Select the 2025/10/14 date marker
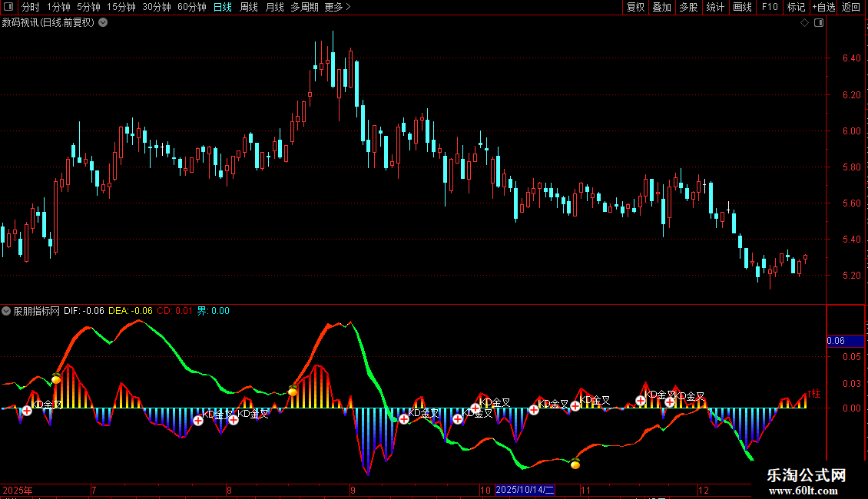 pos(525,490)
